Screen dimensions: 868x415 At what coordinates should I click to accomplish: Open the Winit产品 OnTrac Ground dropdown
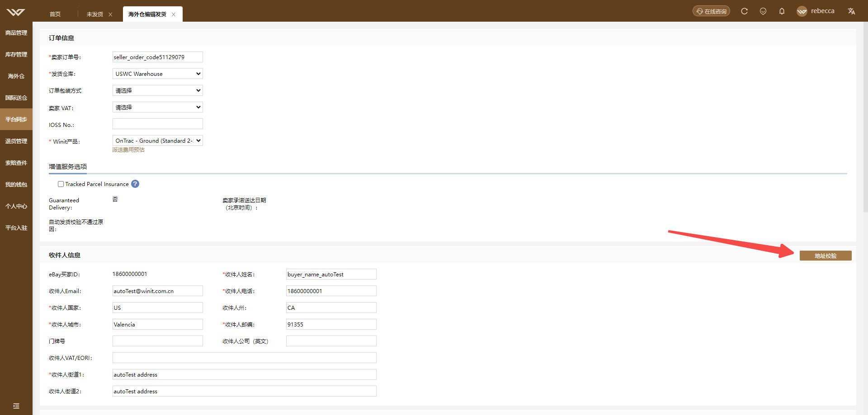point(157,140)
